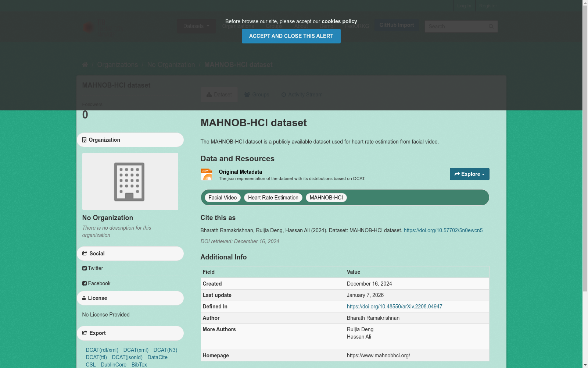Click the lock icon on the License header
The height and width of the screenshot is (368, 588).
click(x=84, y=298)
